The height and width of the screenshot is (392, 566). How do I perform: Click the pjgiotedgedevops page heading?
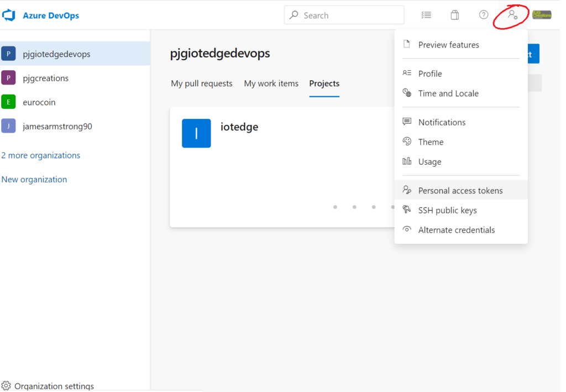(x=220, y=54)
